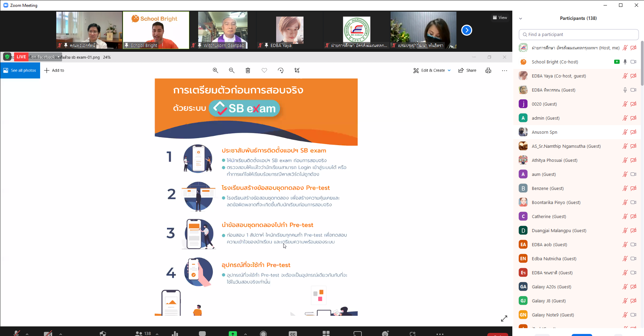This screenshot has height=336, width=644.
Task: Delete the photo with the trash icon
Action: [x=248, y=70]
